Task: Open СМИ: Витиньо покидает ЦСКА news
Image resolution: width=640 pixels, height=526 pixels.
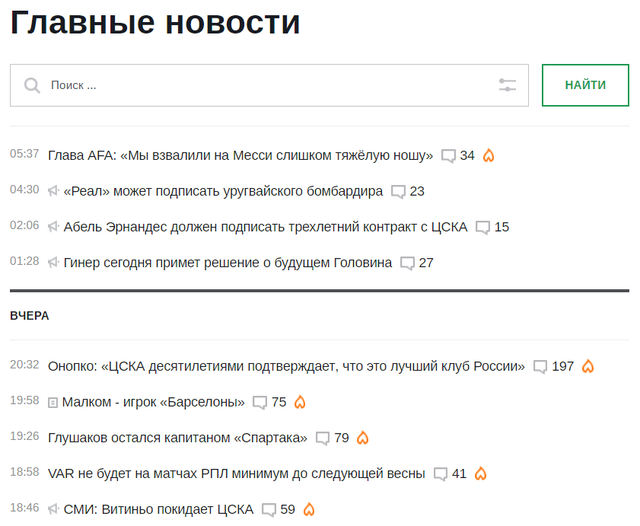Action: (159, 509)
